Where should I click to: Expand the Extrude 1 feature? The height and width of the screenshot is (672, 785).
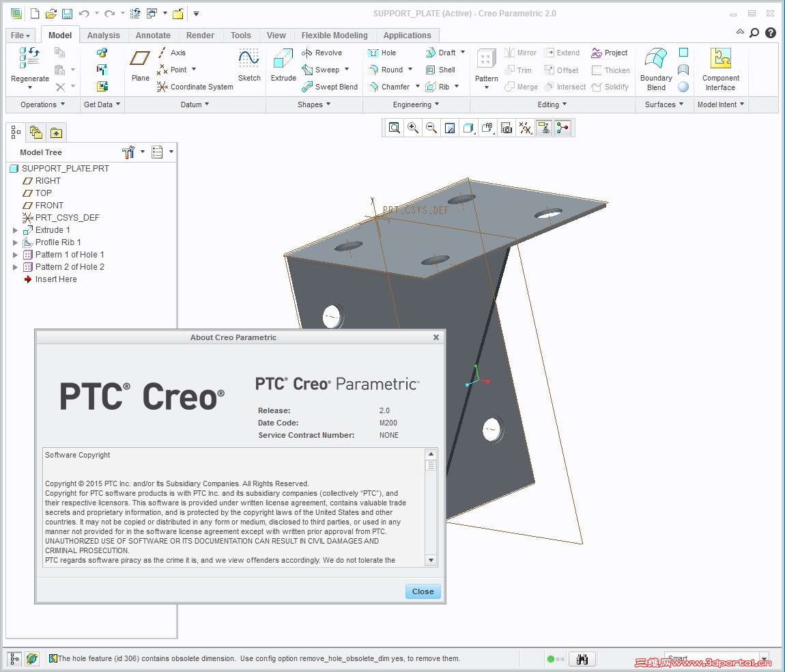coord(15,230)
